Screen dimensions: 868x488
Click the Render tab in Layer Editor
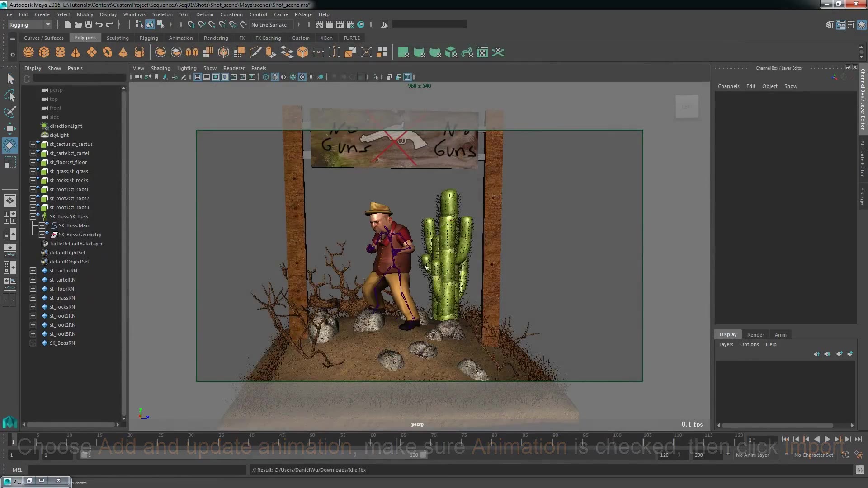point(755,335)
